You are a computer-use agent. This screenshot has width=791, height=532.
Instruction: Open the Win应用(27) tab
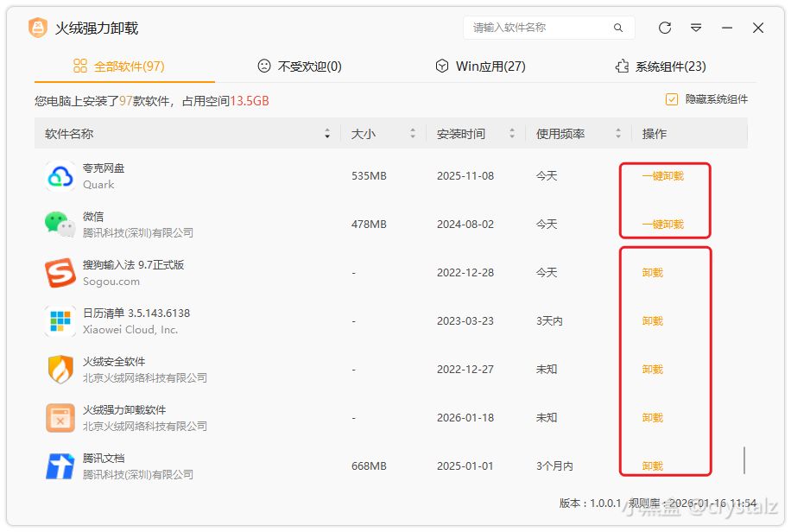coord(480,66)
